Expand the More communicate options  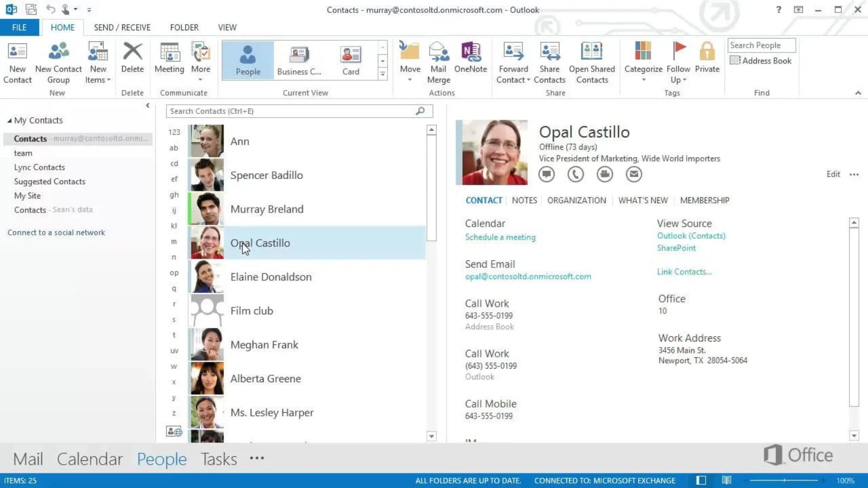pyautogui.click(x=200, y=61)
